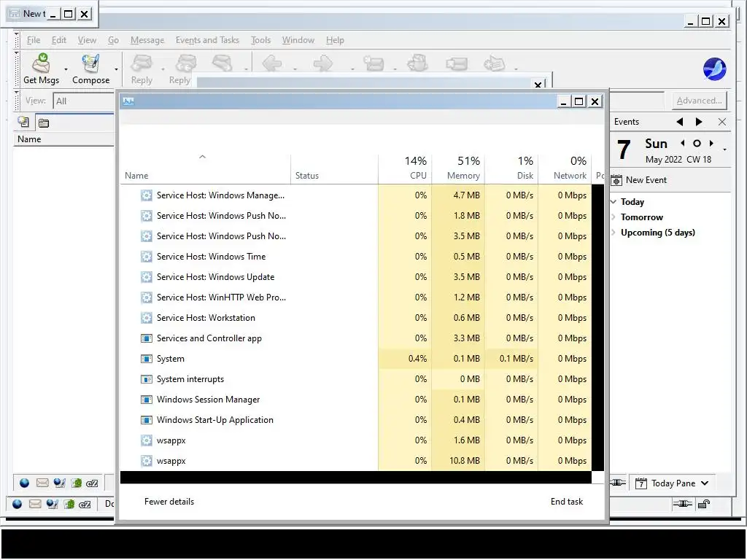
Task: Click the sort arrow above the Name column
Action: pyautogui.click(x=203, y=156)
